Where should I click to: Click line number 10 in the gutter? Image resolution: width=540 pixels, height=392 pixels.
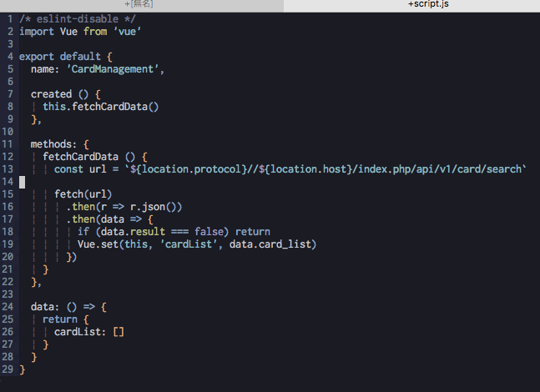(8, 132)
